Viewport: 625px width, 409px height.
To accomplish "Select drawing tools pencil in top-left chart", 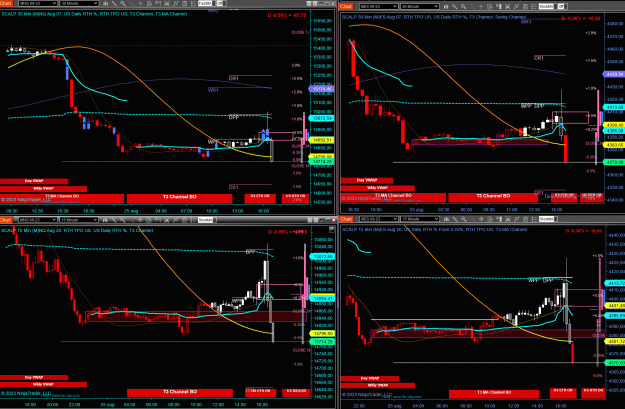I will (114, 3).
